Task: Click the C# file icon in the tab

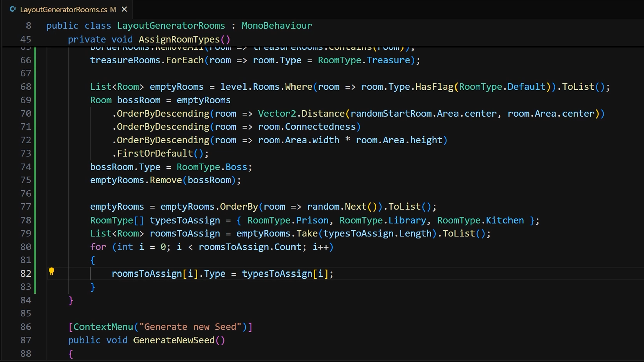Action: point(13,9)
